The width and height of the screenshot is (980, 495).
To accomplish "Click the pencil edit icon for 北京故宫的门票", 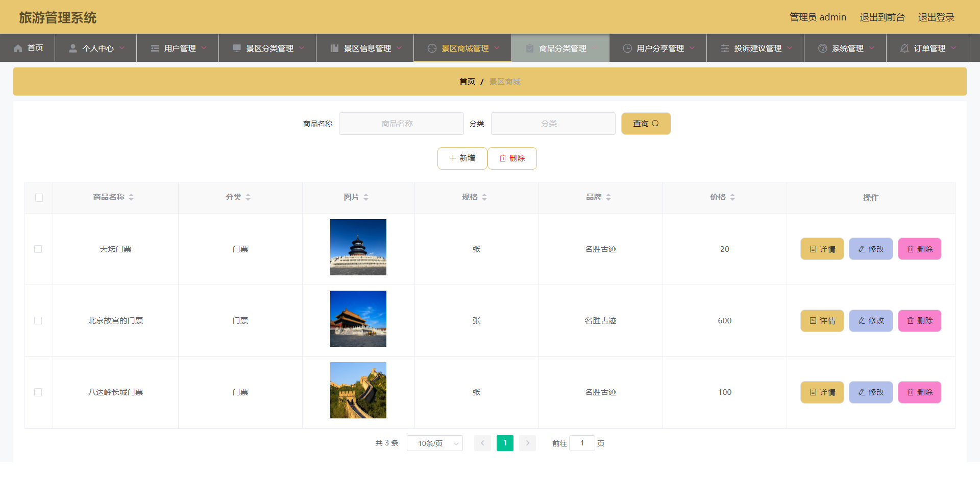I will (x=862, y=321).
